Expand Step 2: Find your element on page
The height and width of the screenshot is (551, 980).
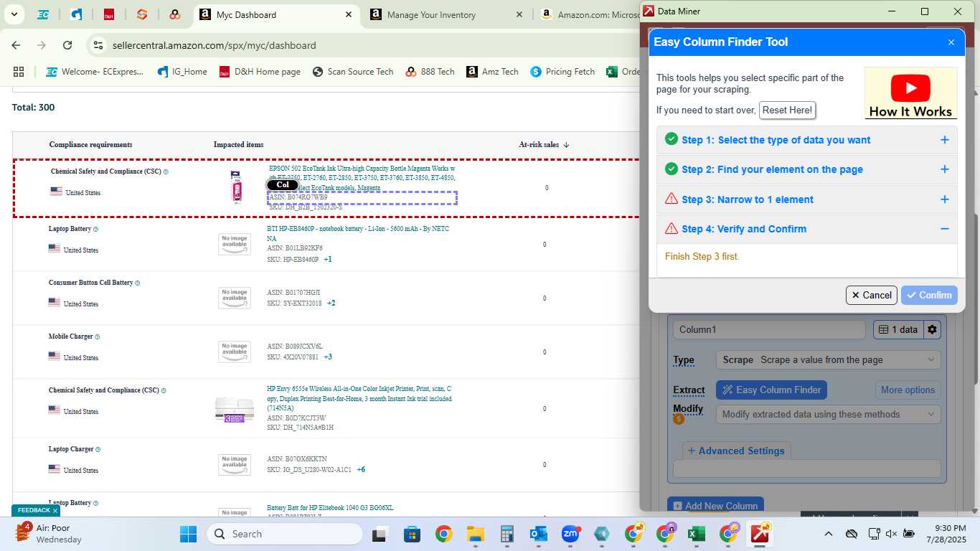pyautogui.click(x=807, y=169)
